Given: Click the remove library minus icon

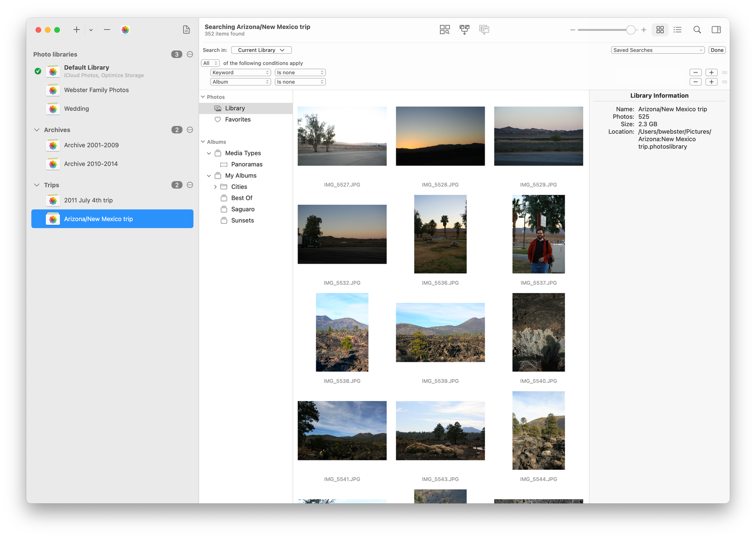Looking at the screenshot, I should point(107,30).
